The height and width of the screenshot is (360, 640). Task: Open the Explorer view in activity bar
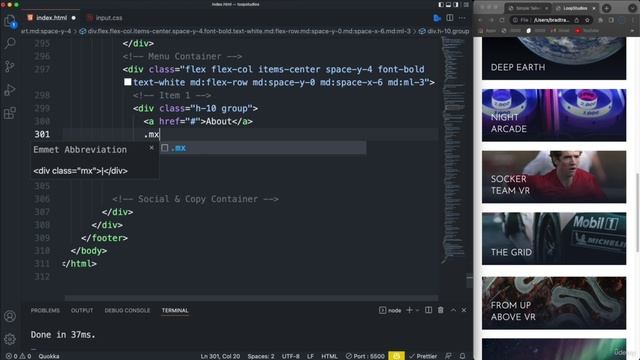point(10,20)
